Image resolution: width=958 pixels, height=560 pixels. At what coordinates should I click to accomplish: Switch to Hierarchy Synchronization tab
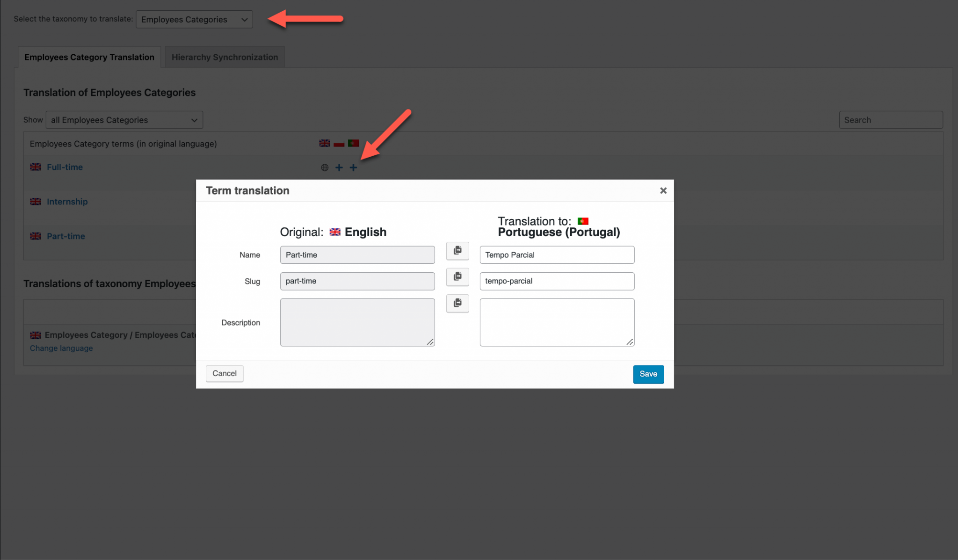click(x=225, y=57)
